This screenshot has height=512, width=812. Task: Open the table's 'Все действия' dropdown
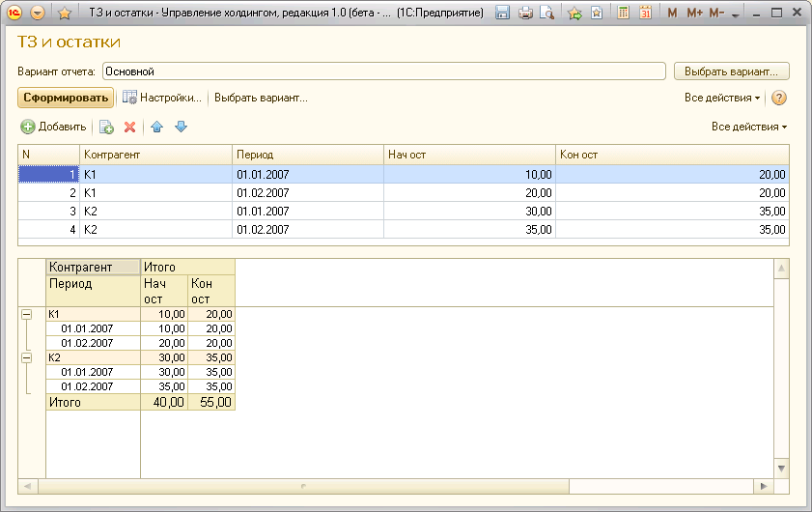749,127
